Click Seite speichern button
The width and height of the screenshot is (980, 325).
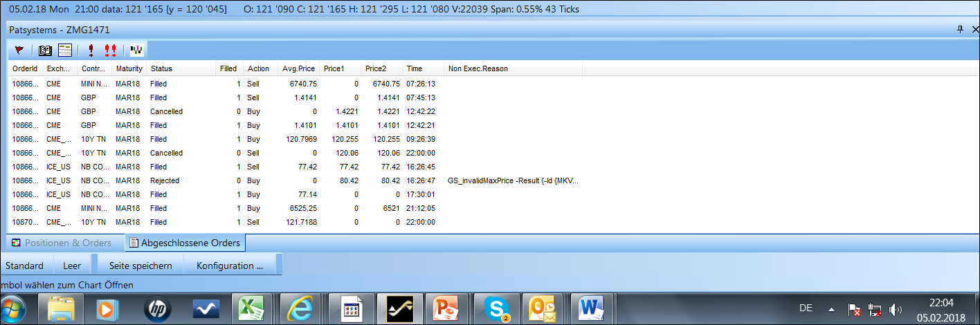pos(140,266)
